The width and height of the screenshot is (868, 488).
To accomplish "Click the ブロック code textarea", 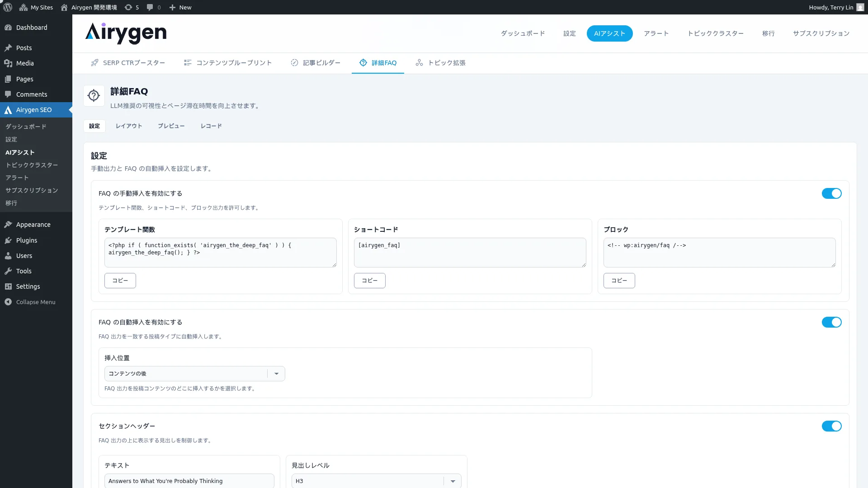I will pyautogui.click(x=720, y=253).
